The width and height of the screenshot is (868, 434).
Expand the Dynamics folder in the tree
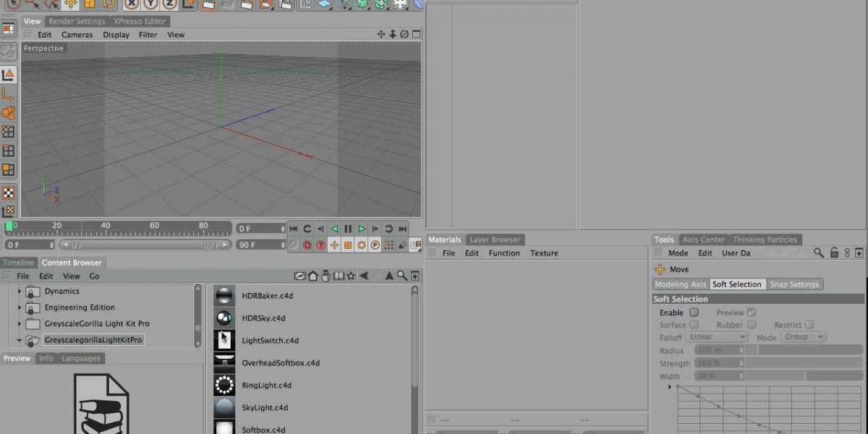click(20, 292)
